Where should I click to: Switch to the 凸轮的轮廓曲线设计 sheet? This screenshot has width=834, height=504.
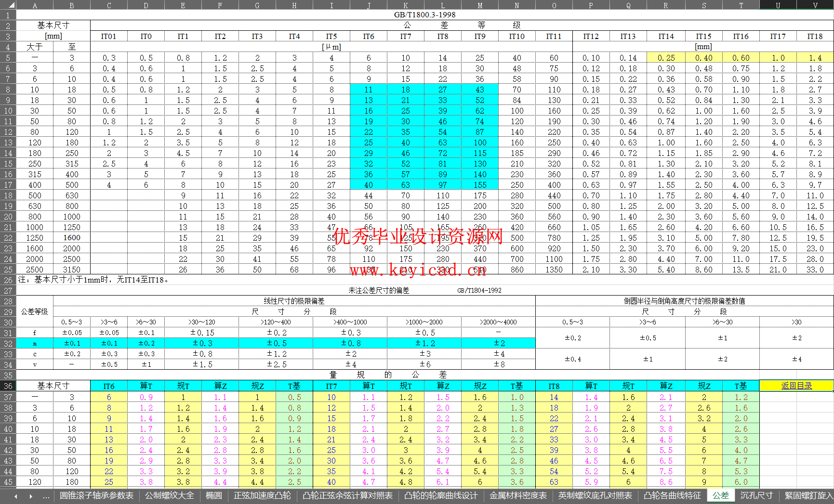442,496
